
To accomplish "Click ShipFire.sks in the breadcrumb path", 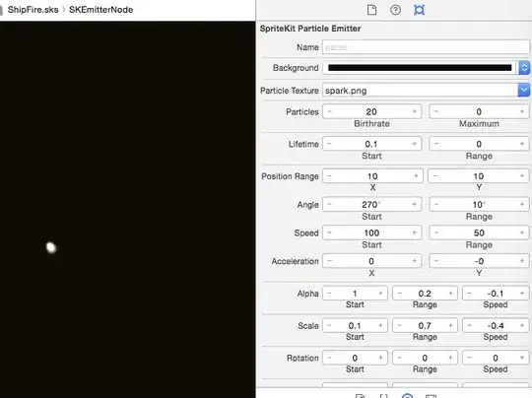I will coord(33,10).
